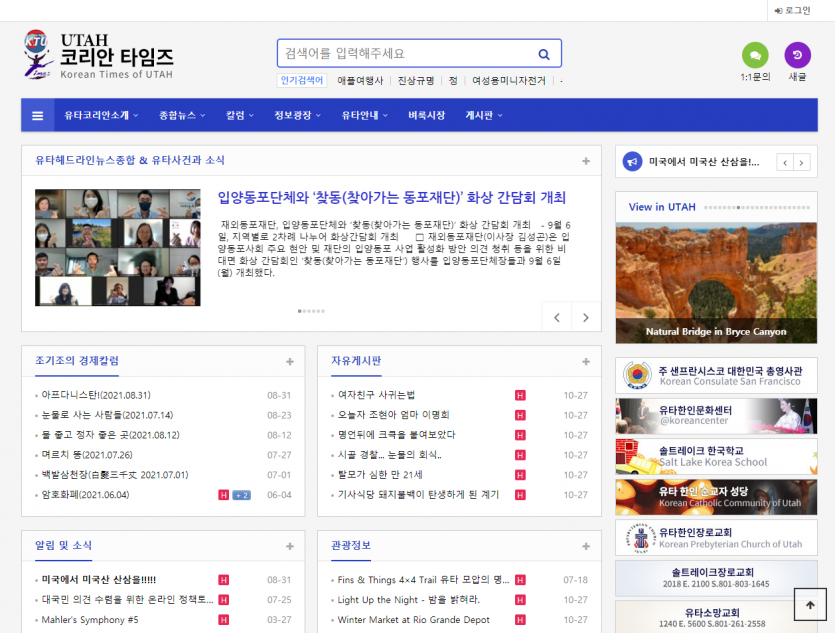Click the scroll-to-top arrow button
This screenshot has height=633, width=835.
click(810, 605)
